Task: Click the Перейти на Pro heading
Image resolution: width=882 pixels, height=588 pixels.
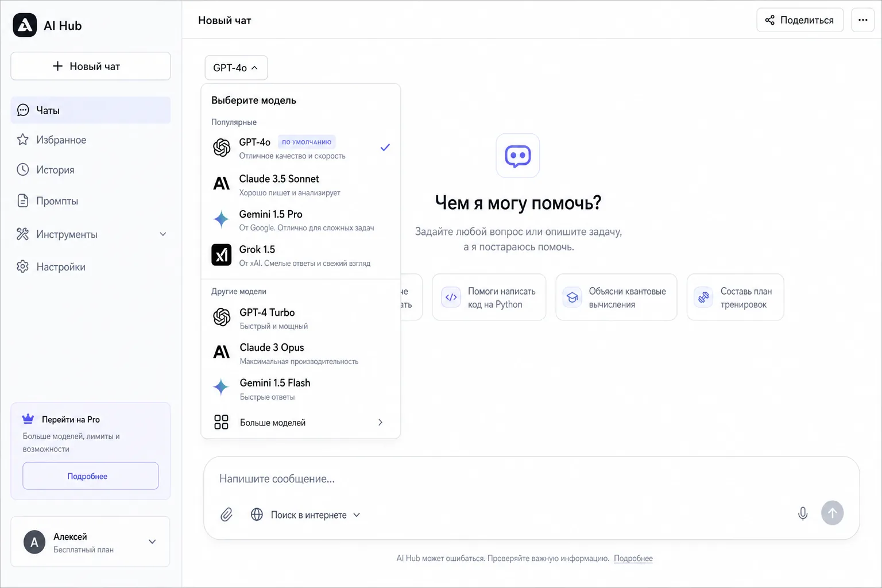Action: 71,419
